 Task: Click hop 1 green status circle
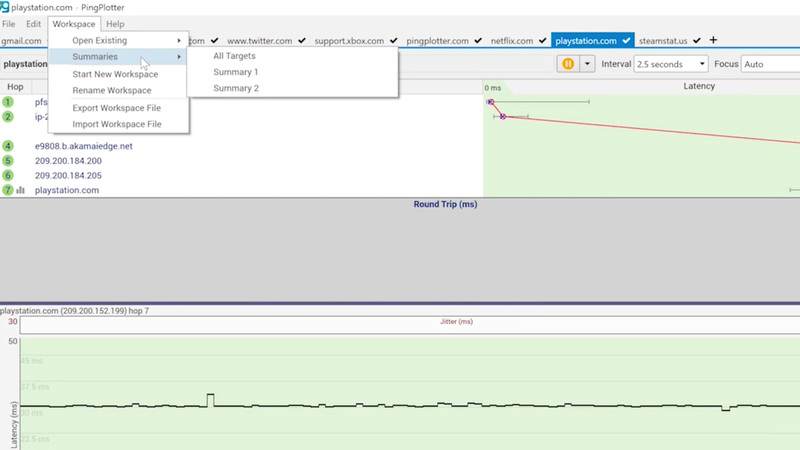pos(8,102)
